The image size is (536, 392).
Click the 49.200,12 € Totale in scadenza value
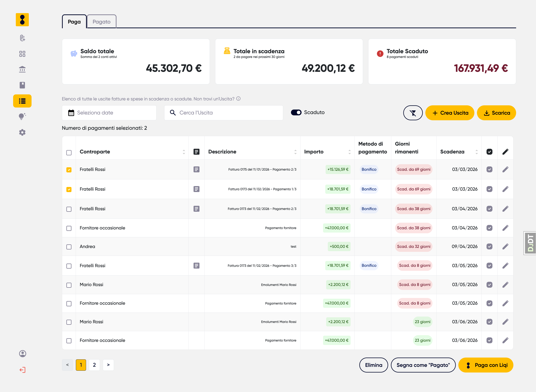click(x=328, y=68)
